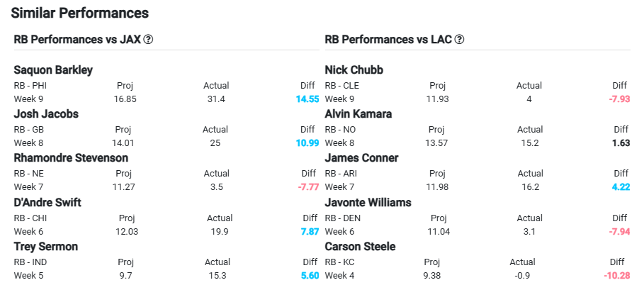This screenshot has height=285, width=644.
Task: Click D'Andre Swift's name
Action: click(47, 202)
